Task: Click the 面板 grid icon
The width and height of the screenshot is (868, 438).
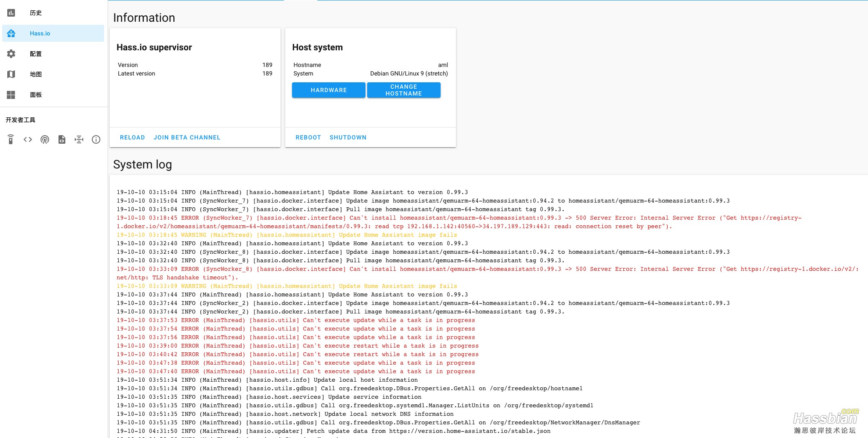Action: [x=11, y=95]
